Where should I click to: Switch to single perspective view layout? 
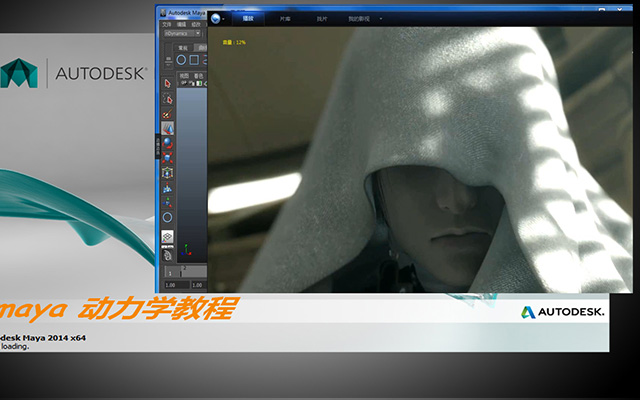[x=167, y=236]
